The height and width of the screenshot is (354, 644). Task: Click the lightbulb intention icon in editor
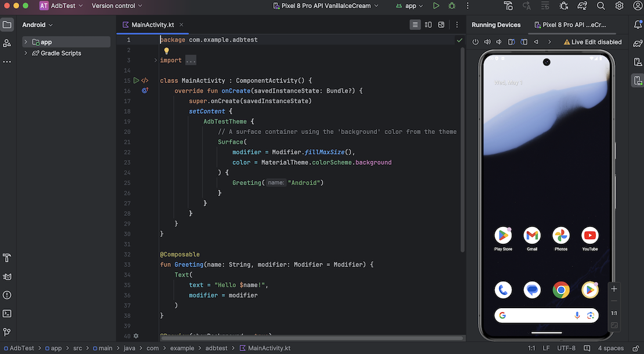[167, 50]
